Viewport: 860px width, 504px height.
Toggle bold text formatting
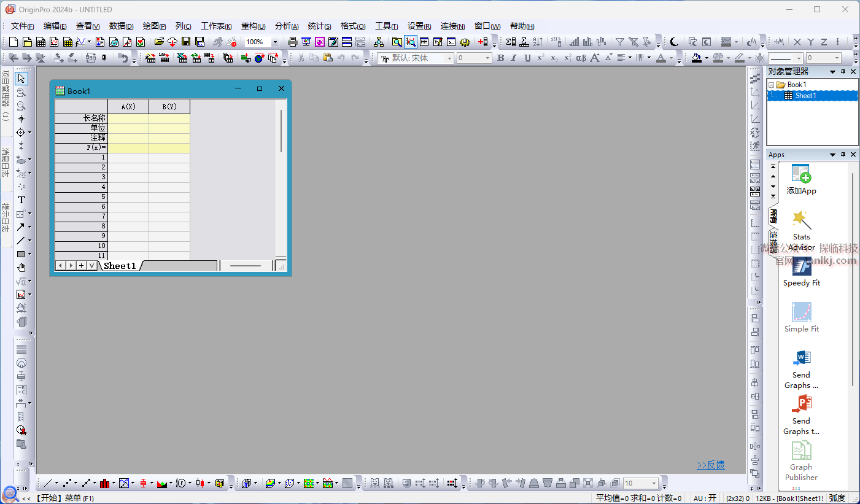coord(500,58)
